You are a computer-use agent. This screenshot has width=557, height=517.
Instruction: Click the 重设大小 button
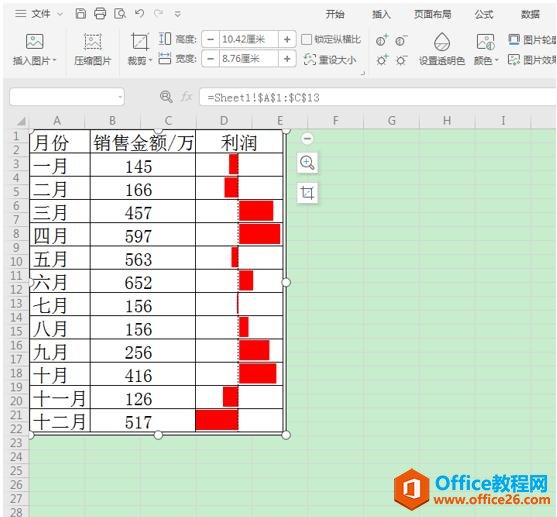[x=330, y=59]
